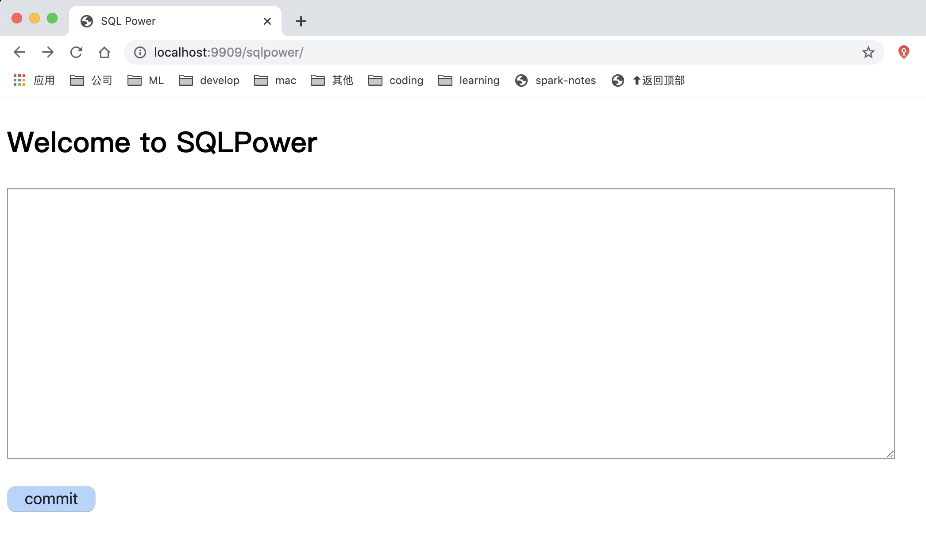Open the apps grid shortcut
The image size is (926, 560).
[34, 81]
